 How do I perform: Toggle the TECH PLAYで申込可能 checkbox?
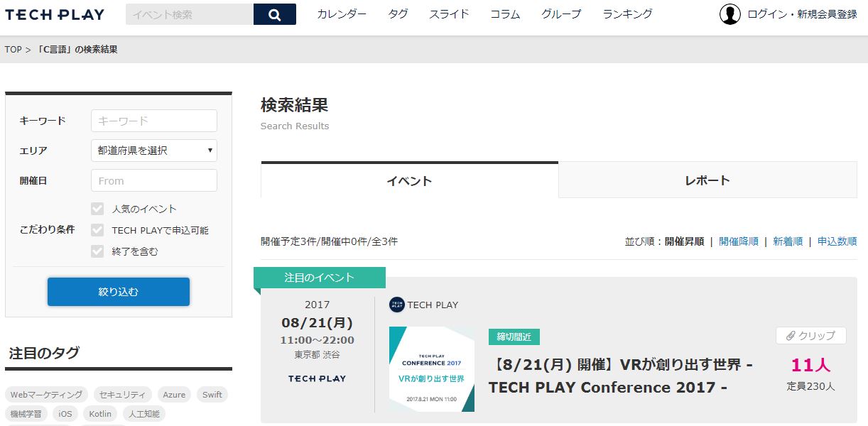pyautogui.click(x=97, y=229)
